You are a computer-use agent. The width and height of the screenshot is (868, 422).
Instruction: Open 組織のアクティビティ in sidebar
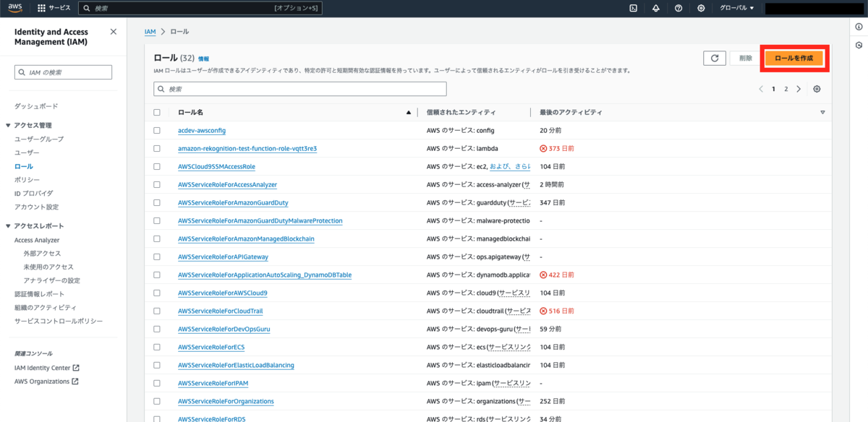click(45, 307)
